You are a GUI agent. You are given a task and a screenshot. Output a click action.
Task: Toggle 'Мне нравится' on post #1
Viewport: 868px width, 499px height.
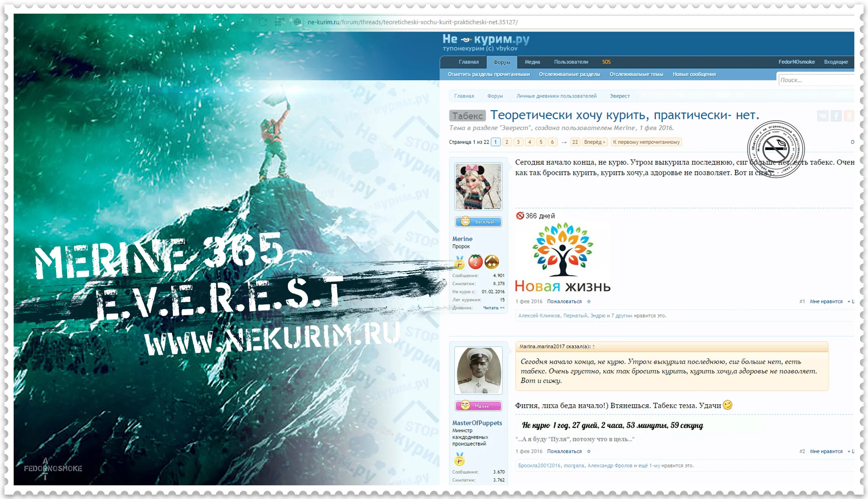pos(826,302)
